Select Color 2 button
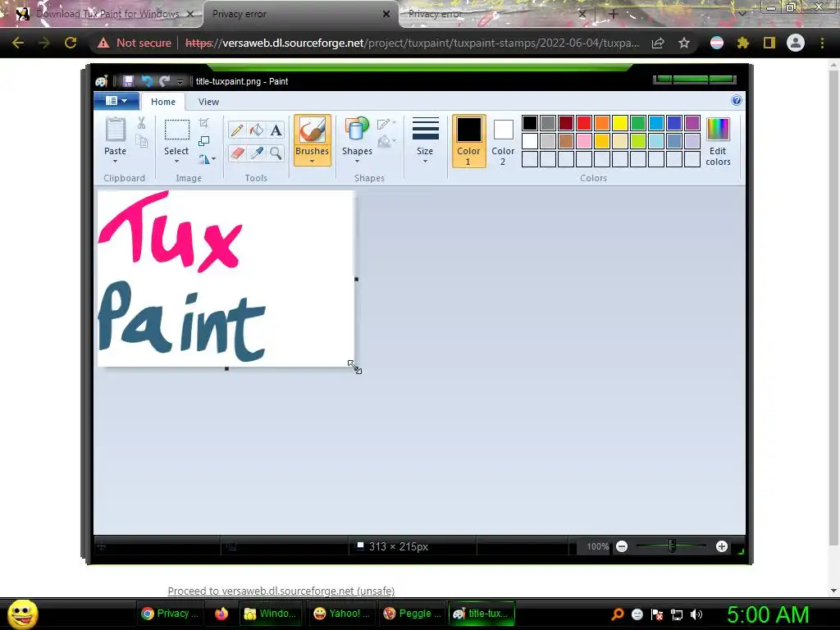The width and height of the screenshot is (840, 630). pos(503,141)
